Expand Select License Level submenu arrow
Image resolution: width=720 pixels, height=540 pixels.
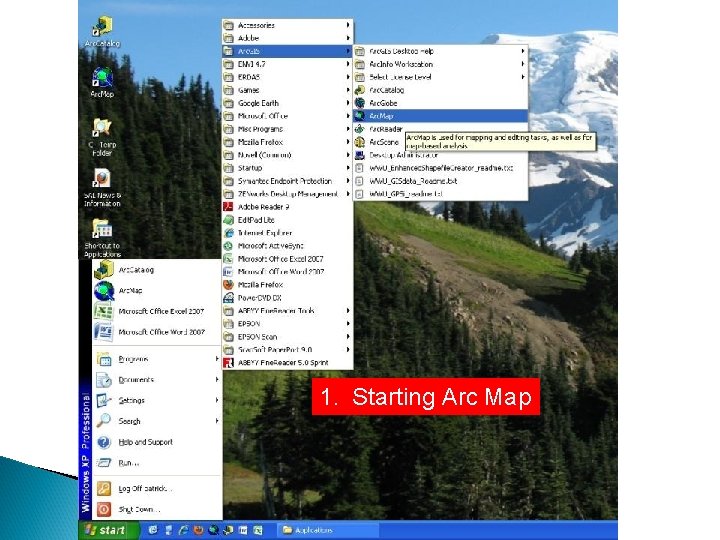pyautogui.click(x=523, y=77)
